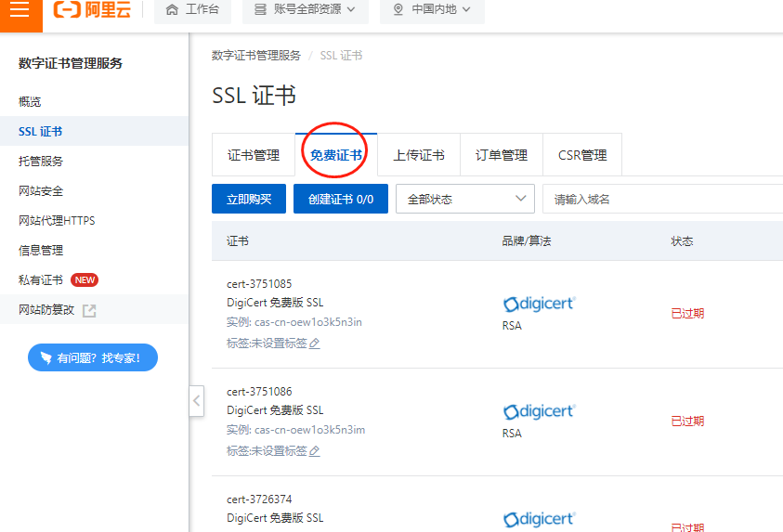This screenshot has width=783, height=532.
Task: Click DigiCert logo in first certificate row
Action: [539, 304]
